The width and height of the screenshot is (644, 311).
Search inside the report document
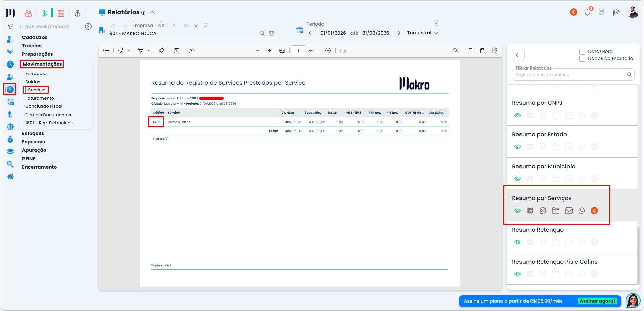(x=455, y=51)
